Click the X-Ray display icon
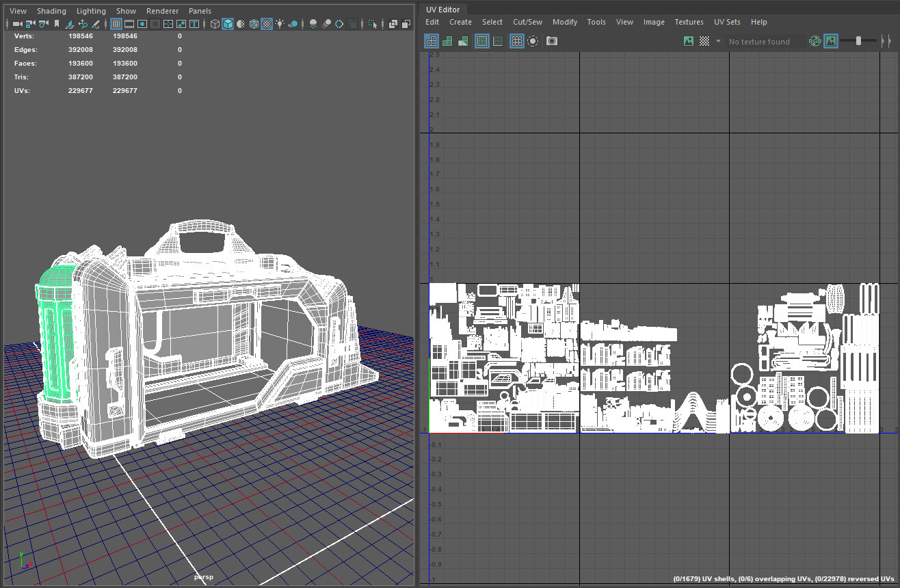 (x=393, y=24)
